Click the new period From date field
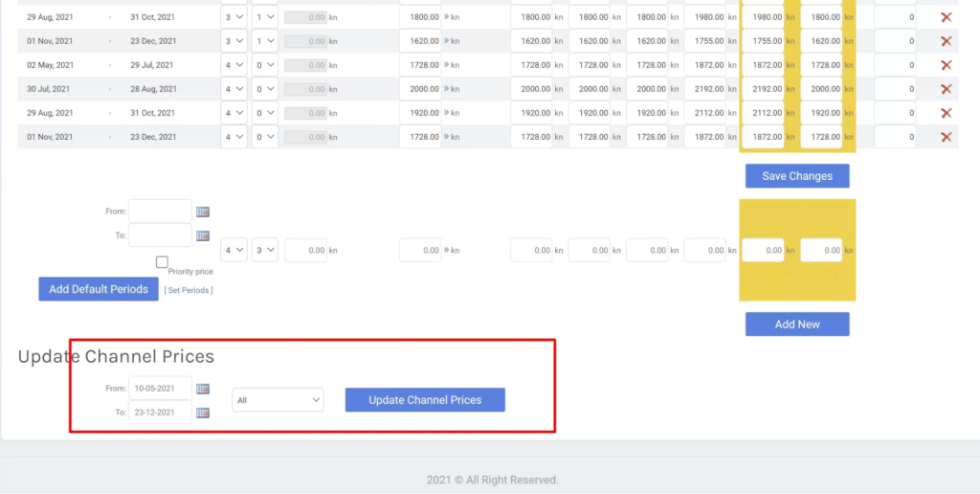The image size is (980, 494). tap(160, 212)
